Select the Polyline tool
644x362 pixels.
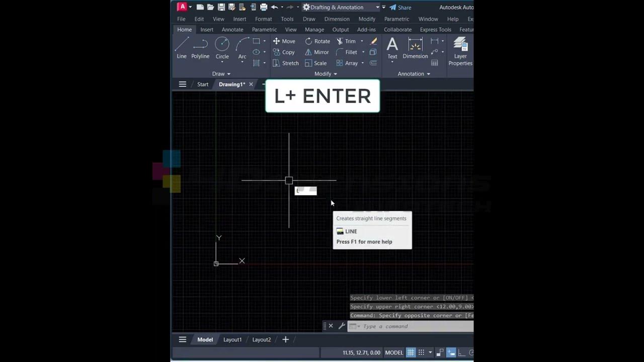pyautogui.click(x=200, y=48)
